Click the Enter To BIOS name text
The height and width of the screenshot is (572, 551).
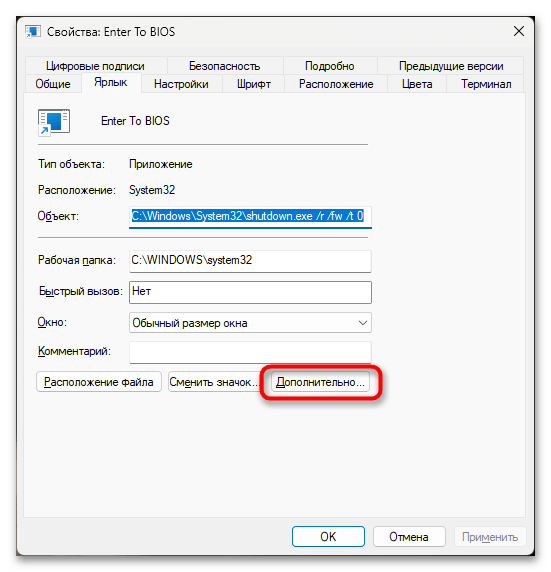coord(135,121)
